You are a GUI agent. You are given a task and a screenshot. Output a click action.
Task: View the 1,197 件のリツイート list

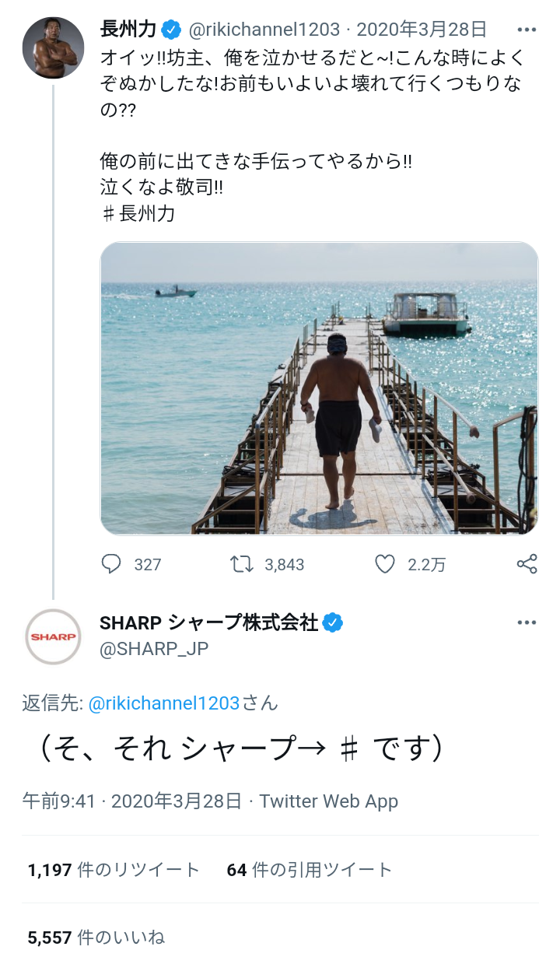114,870
